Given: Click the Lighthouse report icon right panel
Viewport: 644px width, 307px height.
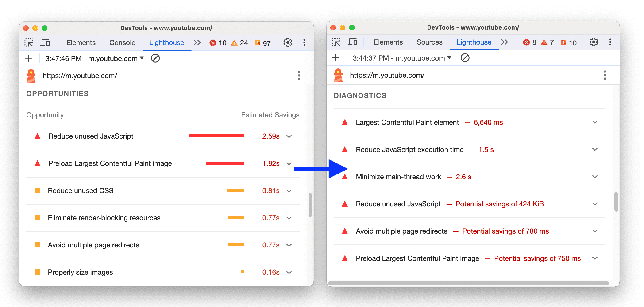Looking at the screenshot, I should (337, 76).
